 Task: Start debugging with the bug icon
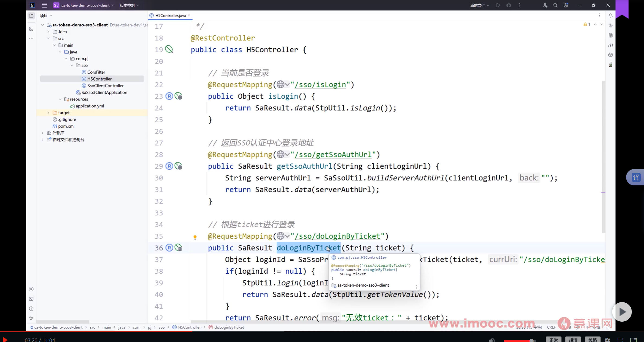(x=509, y=5)
